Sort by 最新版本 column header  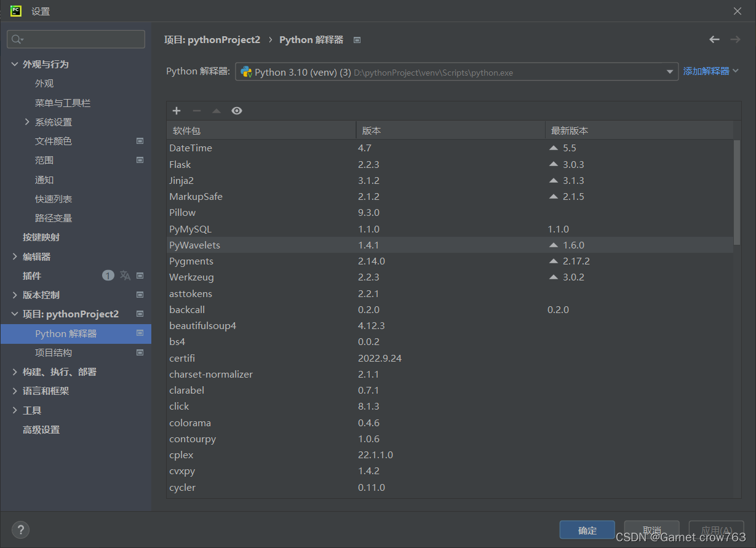(x=639, y=130)
